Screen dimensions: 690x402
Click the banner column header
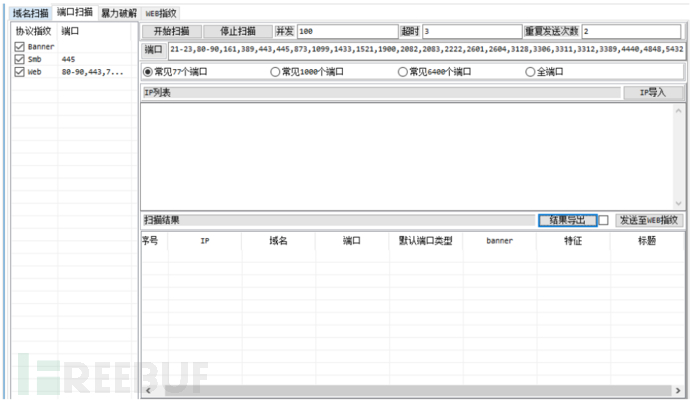[x=499, y=241]
